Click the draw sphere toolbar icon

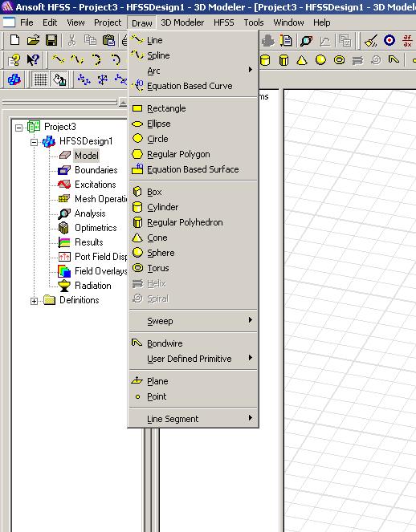(320, 60)
